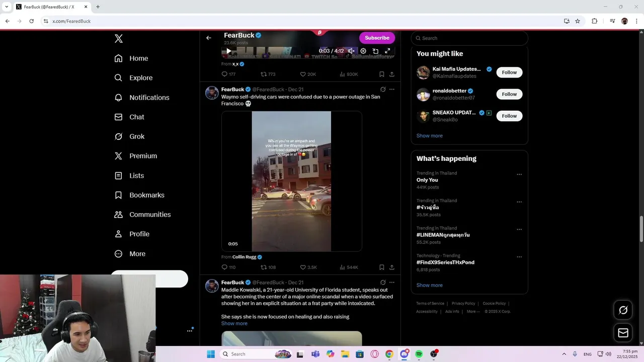Open Chrome extensions puzzle icon
The image size is (644, 362).
594,21
